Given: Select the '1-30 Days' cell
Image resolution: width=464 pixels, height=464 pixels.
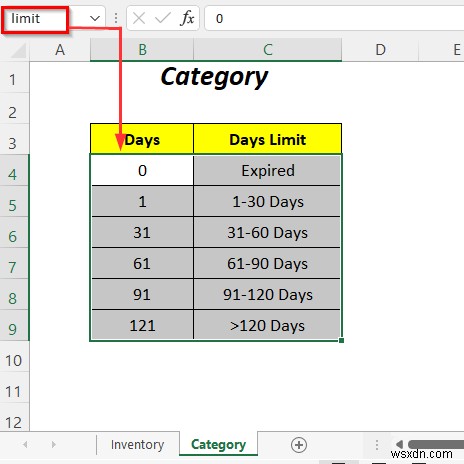Looking at the screenshot, I should 268,201.
